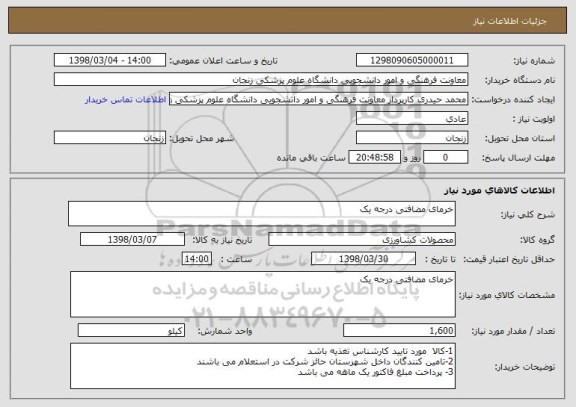
Task: Click the label اولویت نیاز
Action: point(534,119)
